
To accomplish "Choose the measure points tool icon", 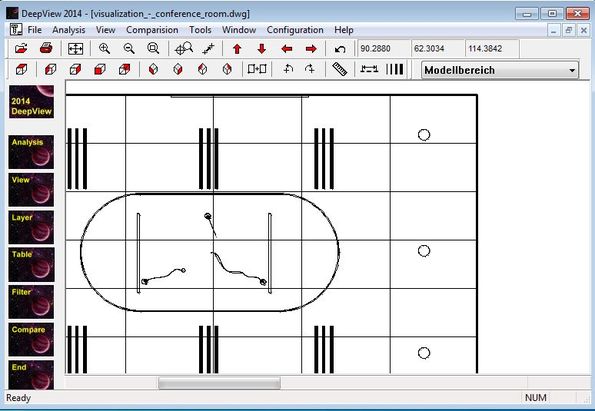I will (208, 49).
